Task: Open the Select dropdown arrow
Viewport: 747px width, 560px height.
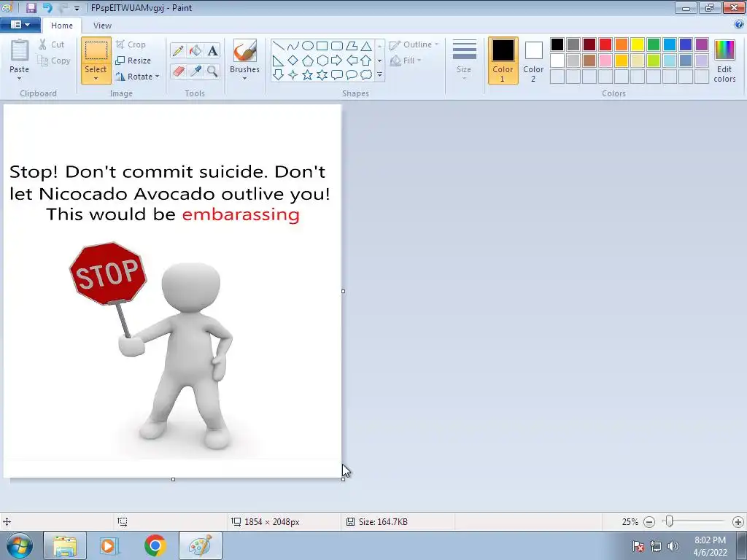Action: coord(96,79)
